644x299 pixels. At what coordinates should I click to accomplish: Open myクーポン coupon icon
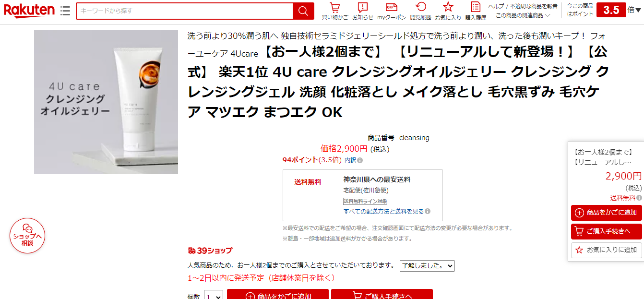pyautogui.click(x=392, y=12)
